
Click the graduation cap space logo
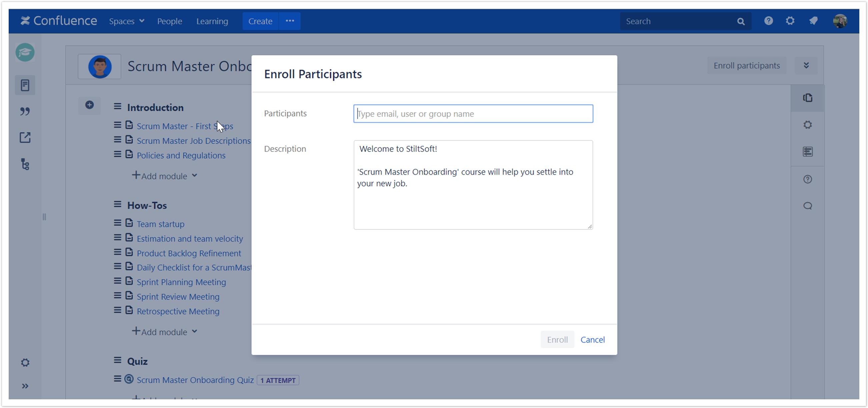tap(25, 53)
